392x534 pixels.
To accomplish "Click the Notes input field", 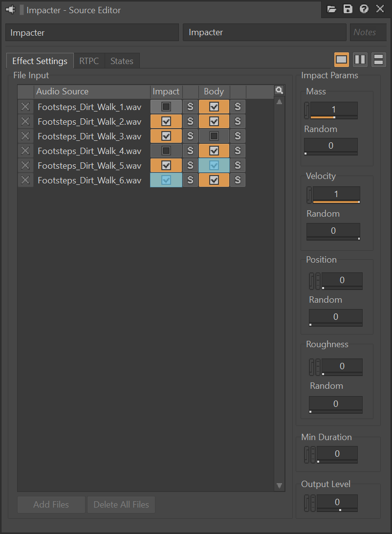I will [x=368, y=32].
